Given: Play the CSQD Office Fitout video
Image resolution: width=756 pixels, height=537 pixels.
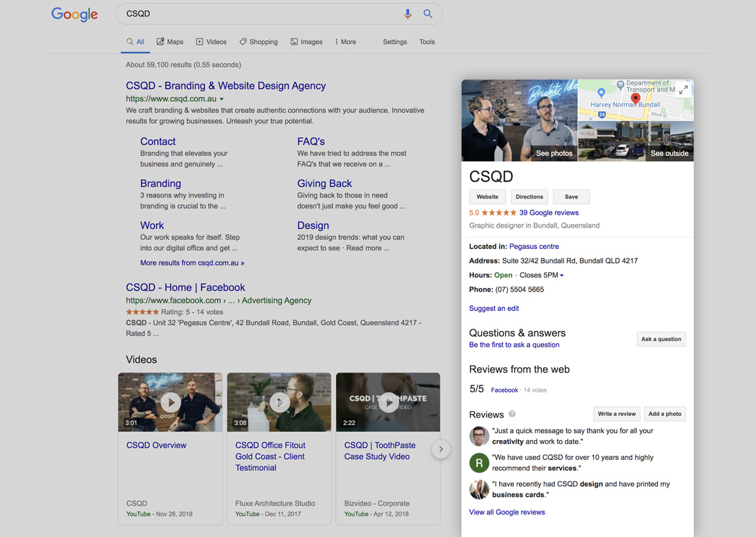Looking at the screenshot, I should pyautogui.click(x=279, y=402).
